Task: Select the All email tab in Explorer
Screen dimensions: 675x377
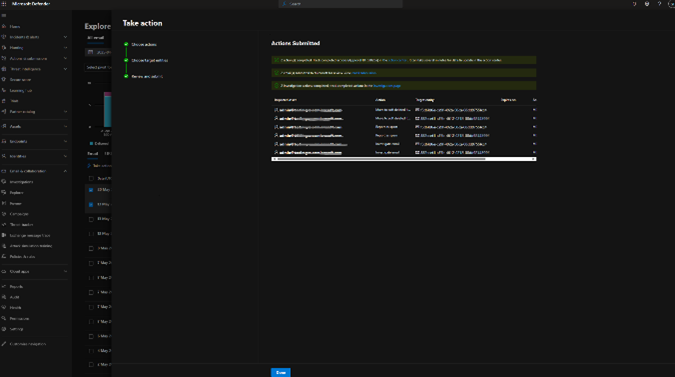Action: tap(96, 38)
